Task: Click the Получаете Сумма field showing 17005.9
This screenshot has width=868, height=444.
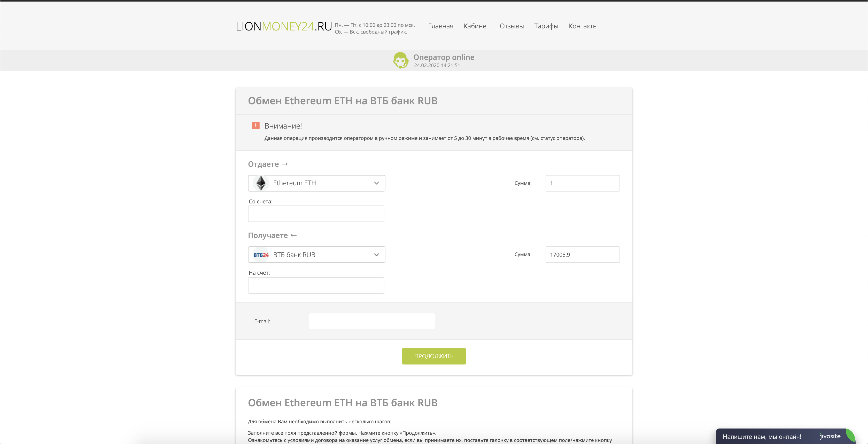Action: coord(582,255)
